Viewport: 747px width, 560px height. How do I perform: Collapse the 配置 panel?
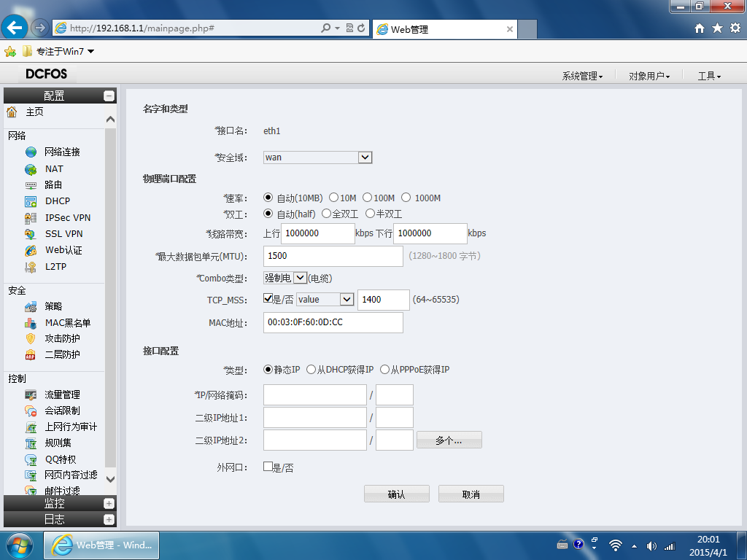coord(109,96)
